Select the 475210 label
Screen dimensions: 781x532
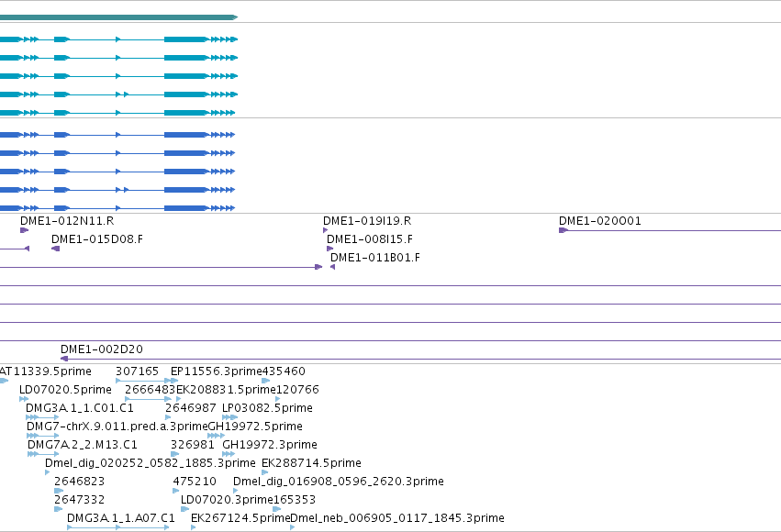tap(195, 482)
